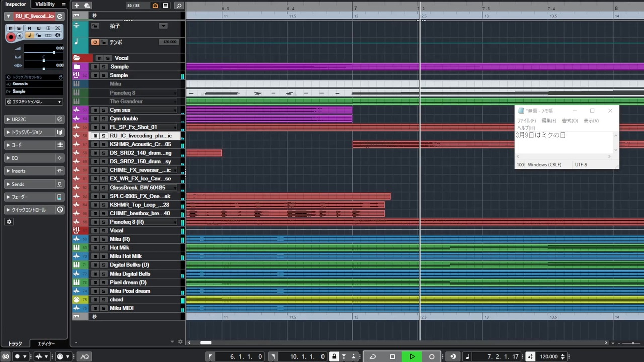
Task: Click the green Play button
Action: click(412, 357)
